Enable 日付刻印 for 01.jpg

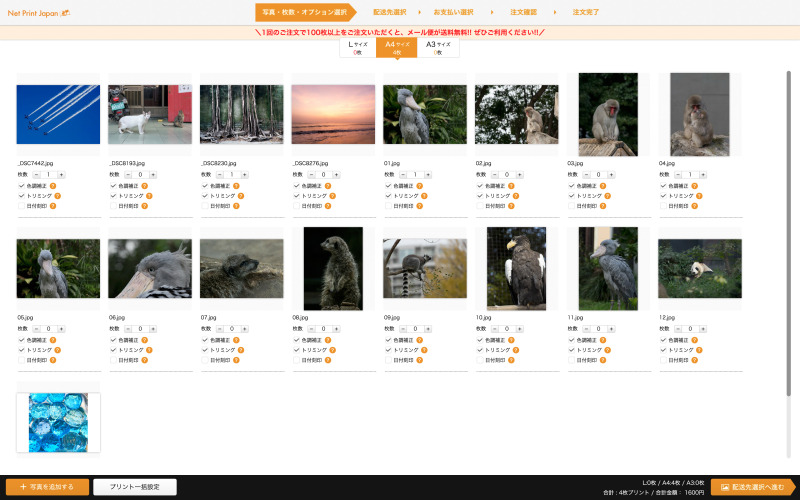tap(388, 206)
